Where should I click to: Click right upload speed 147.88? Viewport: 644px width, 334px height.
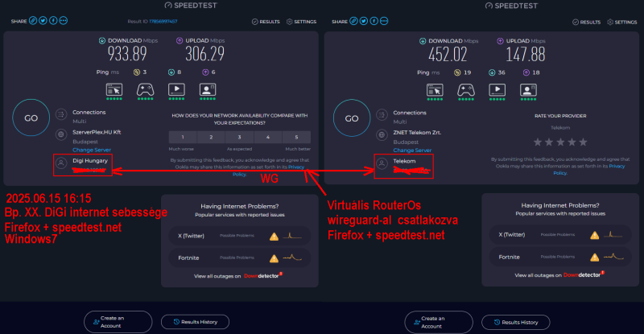pyautogui.click(x=526, y=54)
